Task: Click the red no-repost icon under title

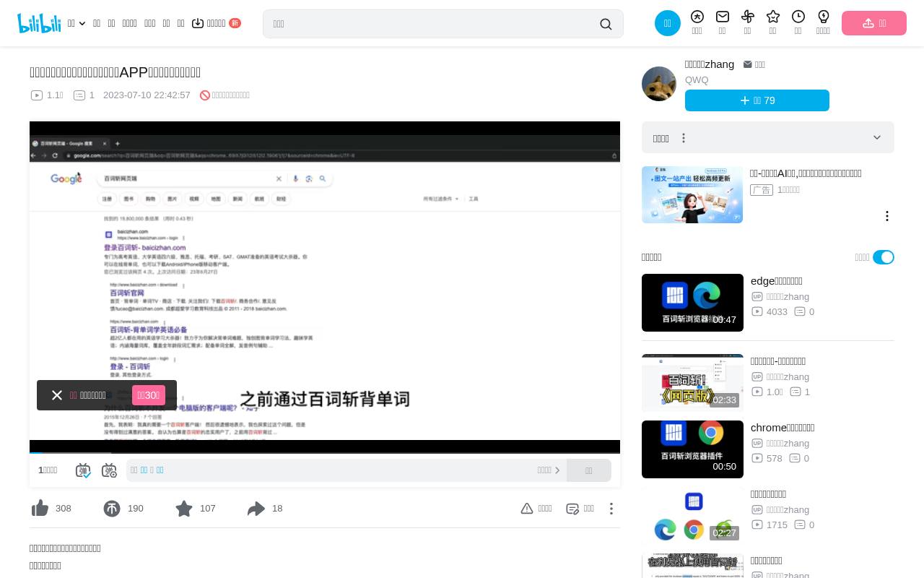Action: [x=205, y=95]
